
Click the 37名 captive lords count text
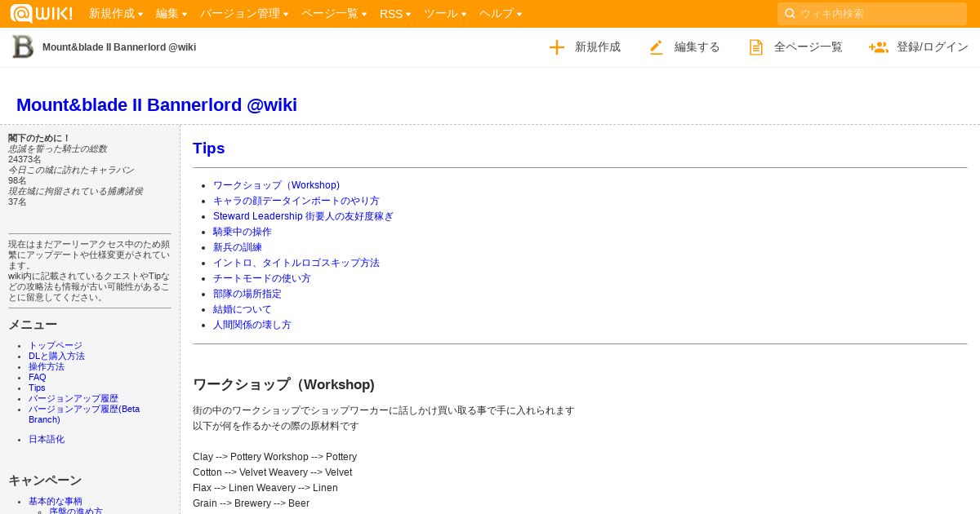[17, 202]
